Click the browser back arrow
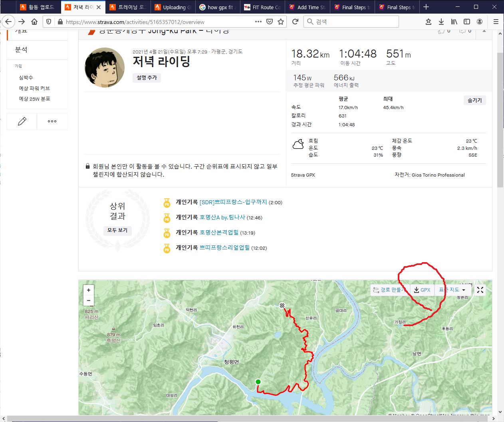The height and width of the screenshot is (422, 504). [8, 22]
